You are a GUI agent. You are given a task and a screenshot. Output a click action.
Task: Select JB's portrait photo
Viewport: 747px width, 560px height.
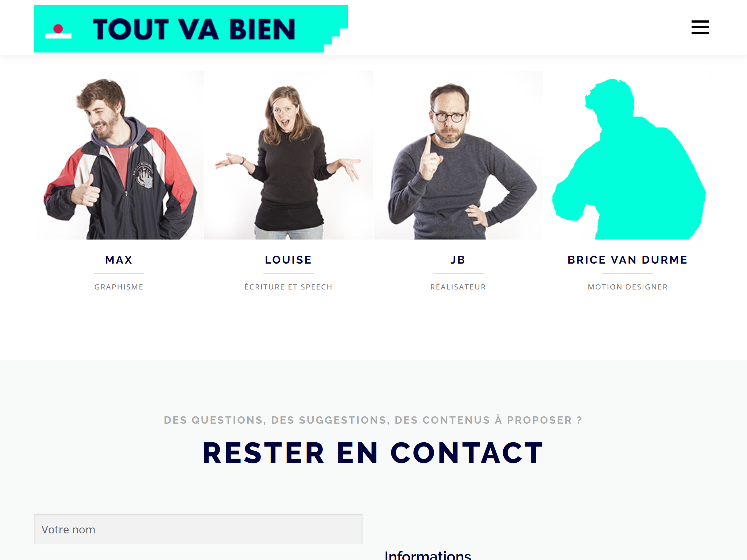click(458, 155)
